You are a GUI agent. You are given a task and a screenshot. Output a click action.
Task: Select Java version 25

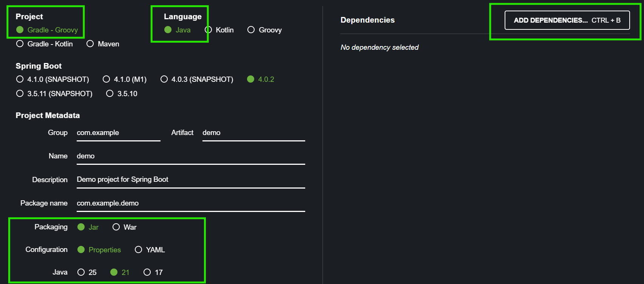87,272
